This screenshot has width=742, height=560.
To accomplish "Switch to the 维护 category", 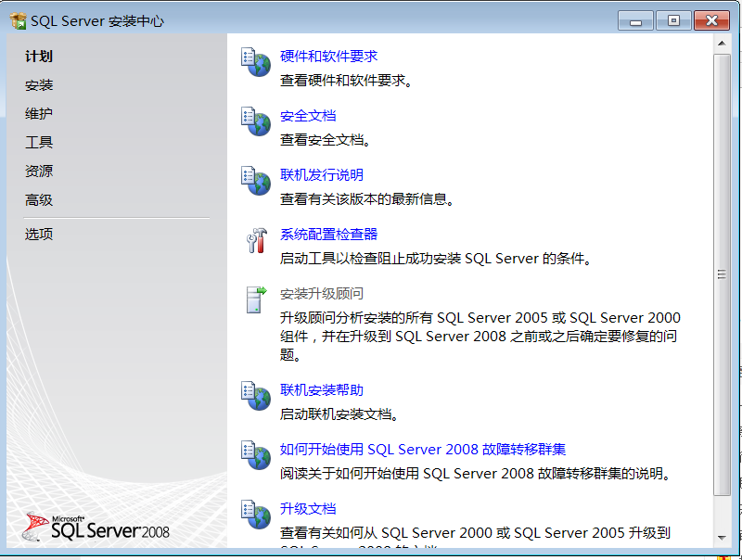I will (x=39, y=113).
